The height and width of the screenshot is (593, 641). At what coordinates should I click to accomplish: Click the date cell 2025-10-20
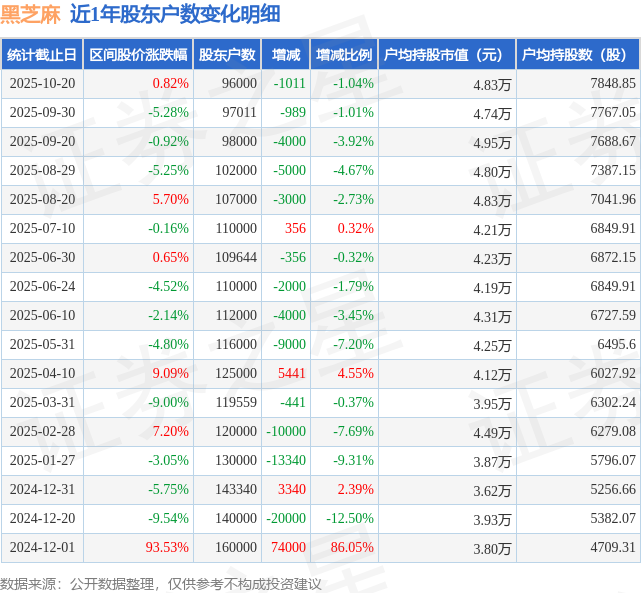43,83
